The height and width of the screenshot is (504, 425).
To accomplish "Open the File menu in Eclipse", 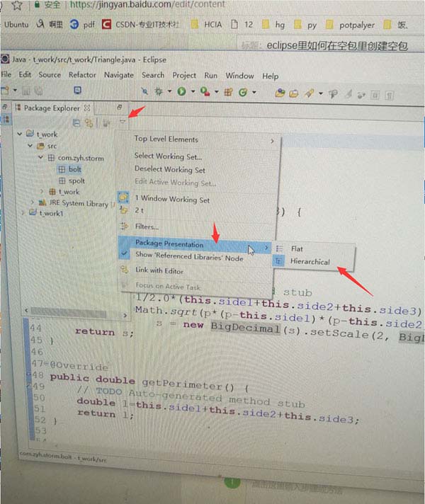I will click(x=6, y=74).
